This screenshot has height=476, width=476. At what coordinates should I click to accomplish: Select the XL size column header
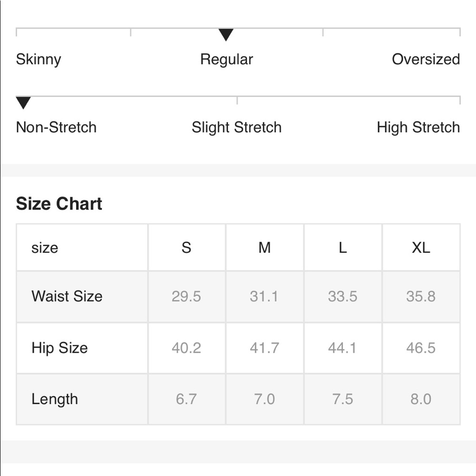coord(421,248)
